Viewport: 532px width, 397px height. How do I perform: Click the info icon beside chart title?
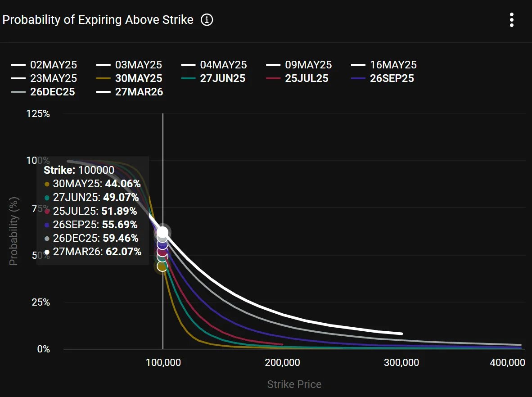(x=207, y=20)
